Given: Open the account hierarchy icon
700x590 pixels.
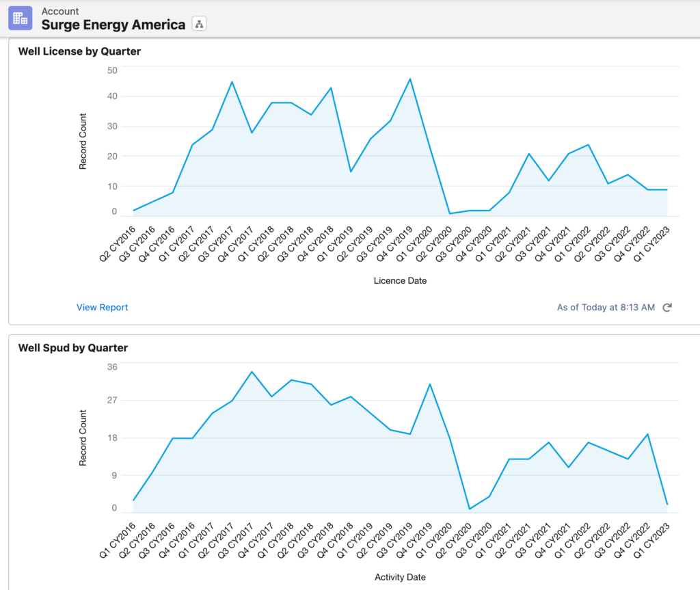Looking at the screenshot, I should pyautogui.click(x=198, y=23).
